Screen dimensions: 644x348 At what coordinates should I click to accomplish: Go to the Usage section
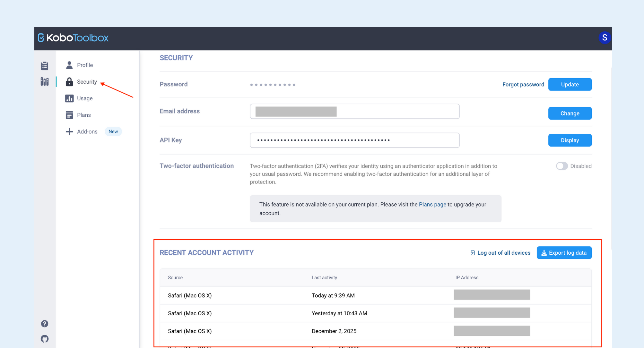tap(85, 98)
